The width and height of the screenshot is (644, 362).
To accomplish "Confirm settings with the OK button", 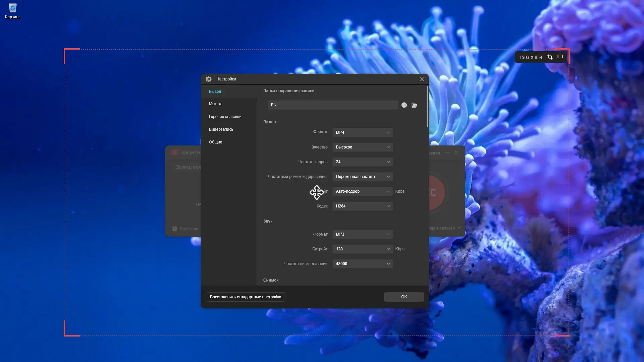I will 404,297.
